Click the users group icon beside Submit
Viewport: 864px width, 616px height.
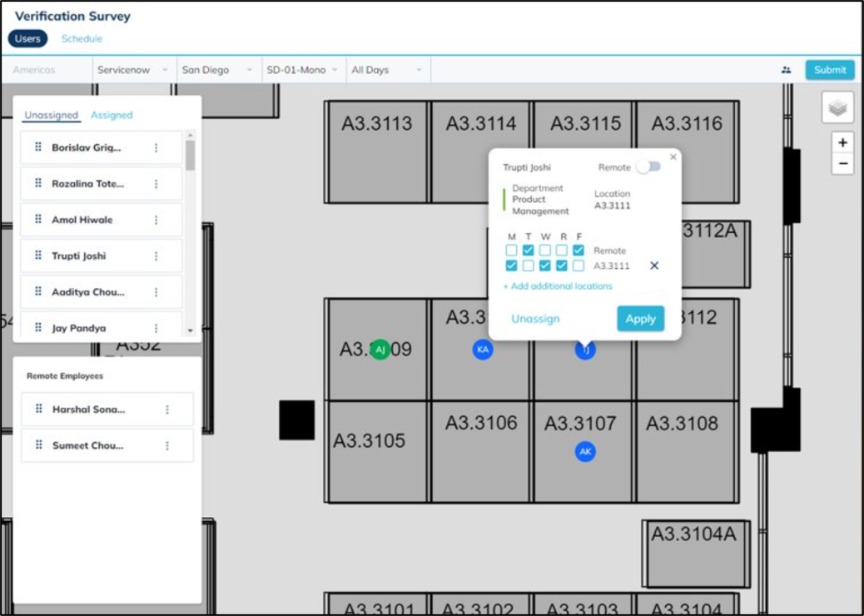(786, 70)
